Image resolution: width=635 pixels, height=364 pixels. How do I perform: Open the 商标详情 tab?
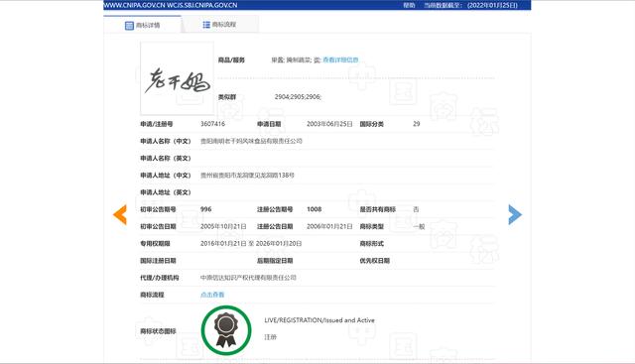tap(142, 25)
